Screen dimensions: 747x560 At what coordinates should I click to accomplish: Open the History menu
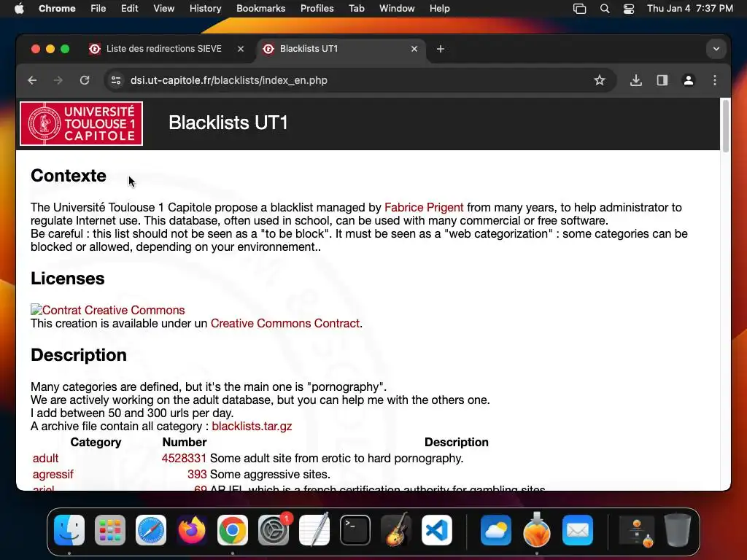(205, 9)
